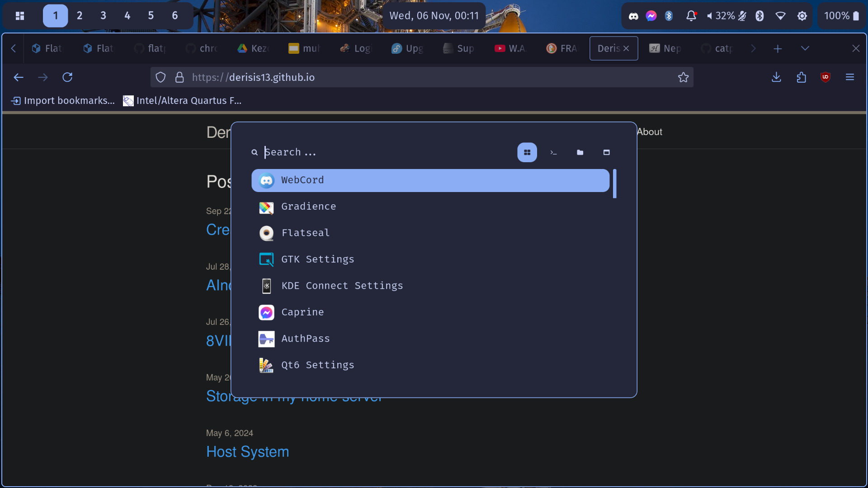This screenshot has height=488, width=868.
Task: Open Import bookmarks bookmark item
Action: [x=63, y=101]
